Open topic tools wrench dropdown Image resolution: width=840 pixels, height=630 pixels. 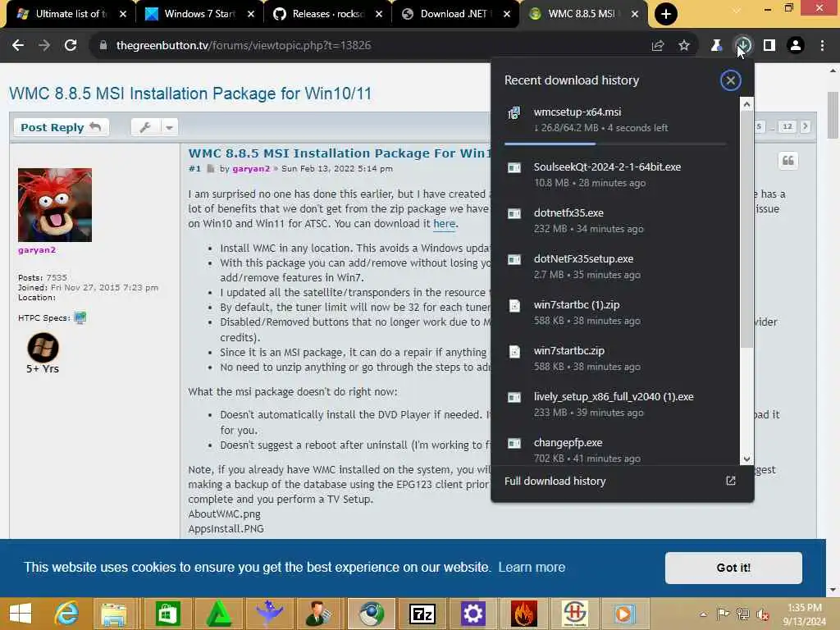tap(155, 127)
